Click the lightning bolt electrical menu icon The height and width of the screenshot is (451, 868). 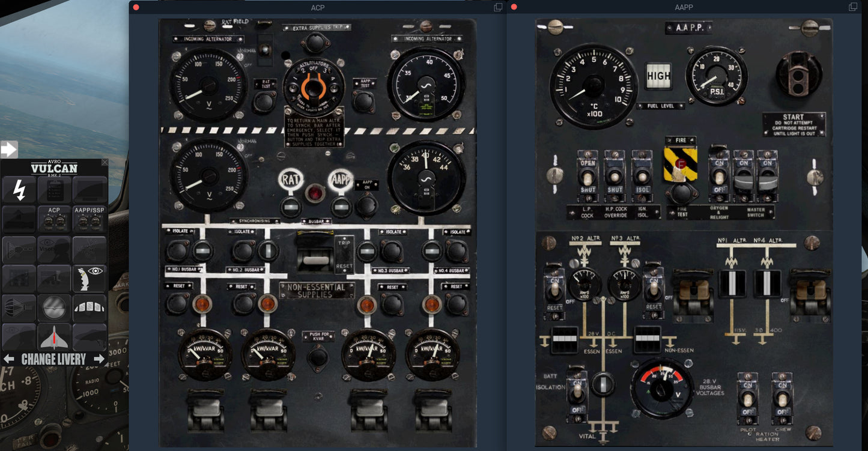click(x=19, y=190)
